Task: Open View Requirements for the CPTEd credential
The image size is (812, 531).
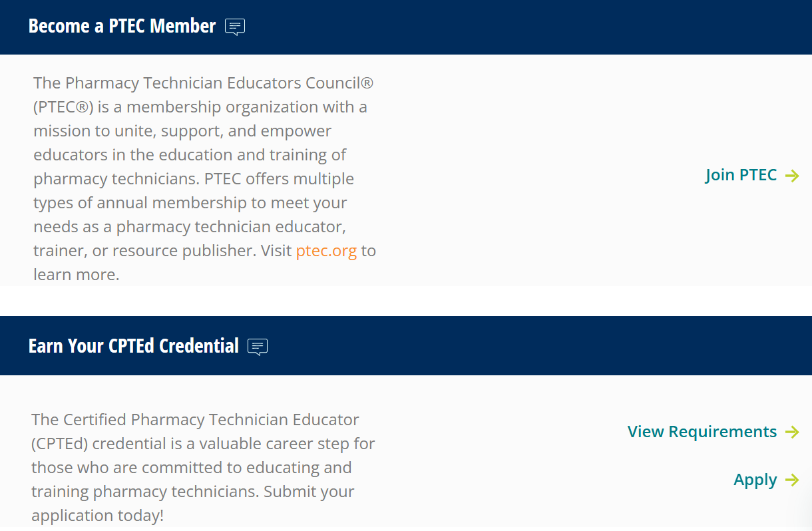Action: [x=702, y=431]
